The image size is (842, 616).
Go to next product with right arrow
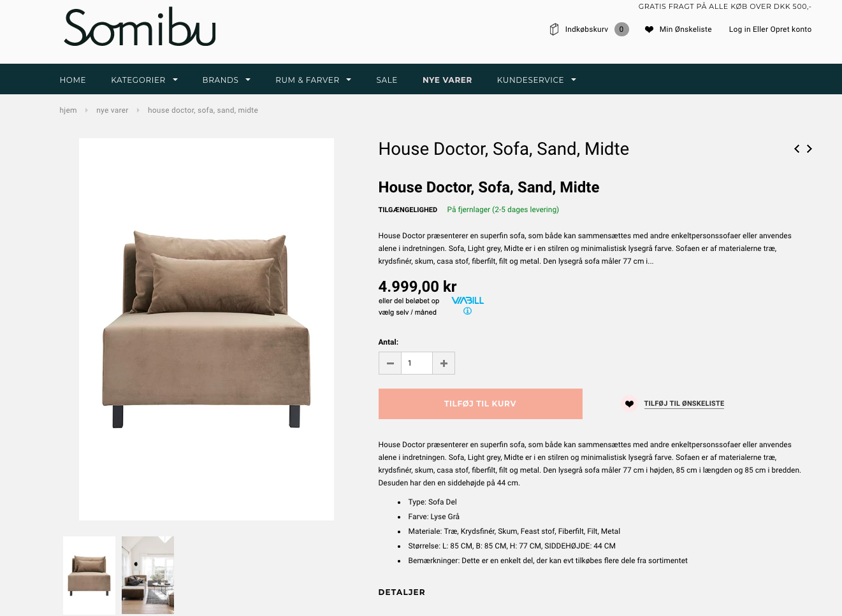point(809,148)
